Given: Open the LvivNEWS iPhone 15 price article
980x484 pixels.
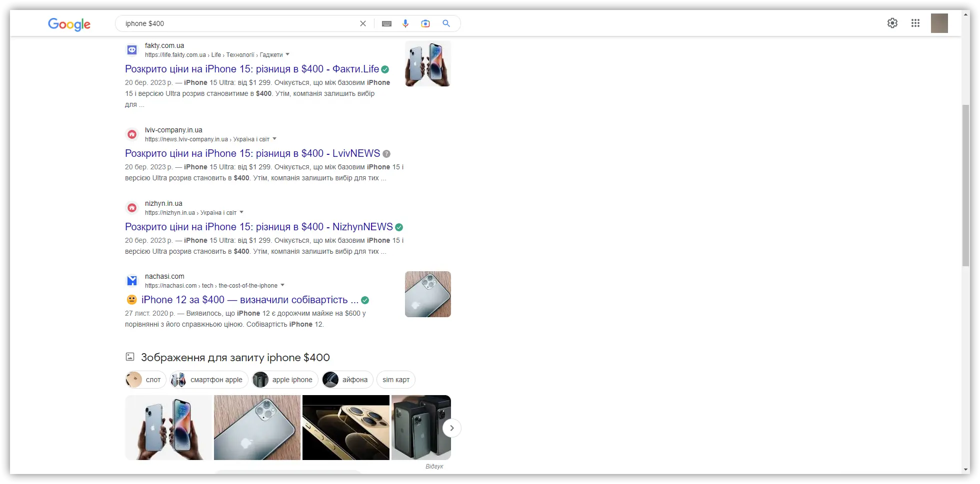Looking at the screenshot, I should 252,153.
